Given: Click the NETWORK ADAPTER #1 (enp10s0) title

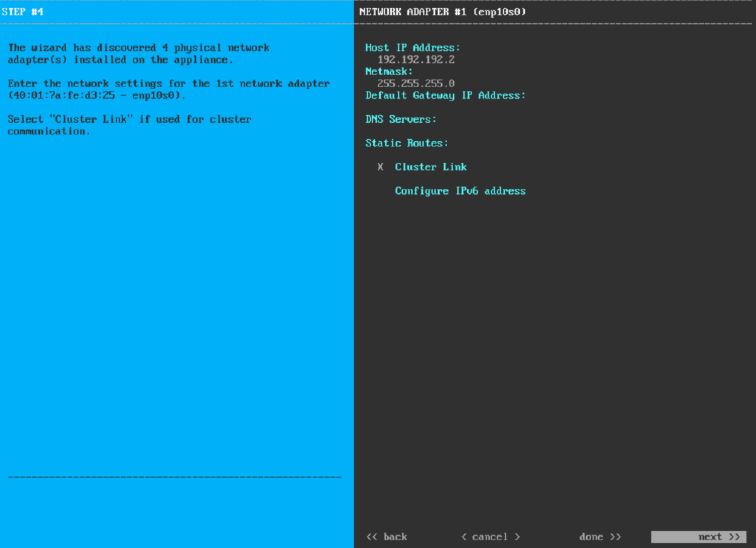Looking at the screenshot, I should [x=441, y=11].
